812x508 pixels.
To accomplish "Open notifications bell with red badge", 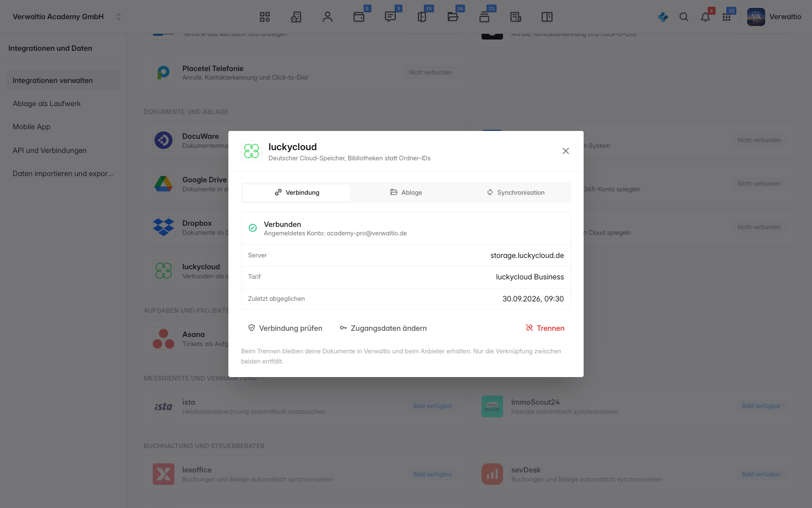I will [705, 17].
